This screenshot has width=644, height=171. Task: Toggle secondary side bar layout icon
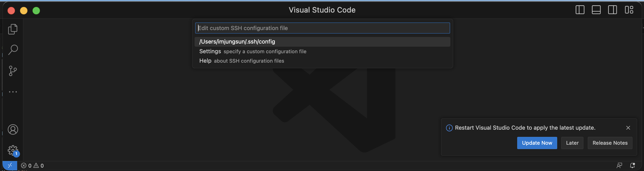pos(612,10)
